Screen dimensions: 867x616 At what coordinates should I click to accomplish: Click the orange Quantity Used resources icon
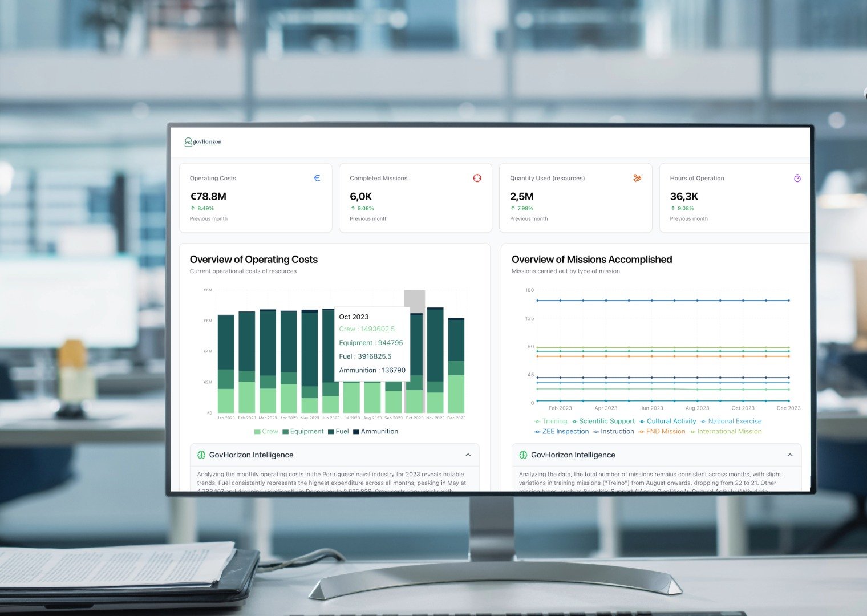click(x=637, y=179)
